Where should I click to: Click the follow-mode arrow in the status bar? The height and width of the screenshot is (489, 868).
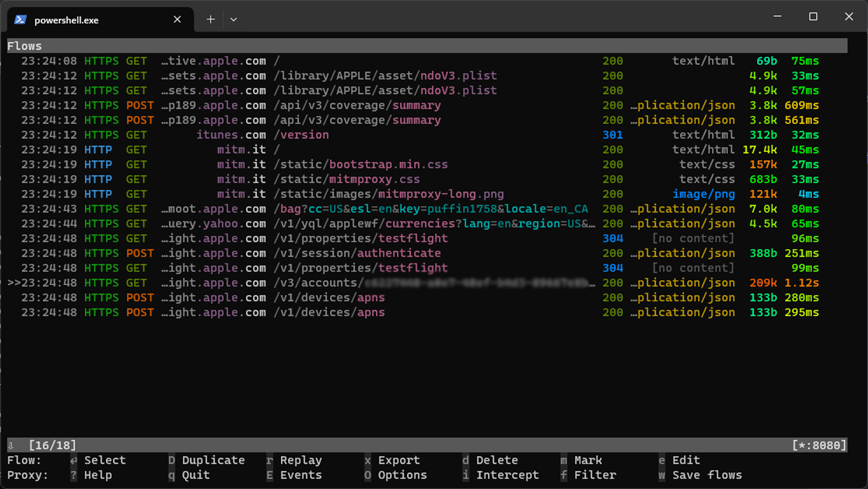coord(11,446)
